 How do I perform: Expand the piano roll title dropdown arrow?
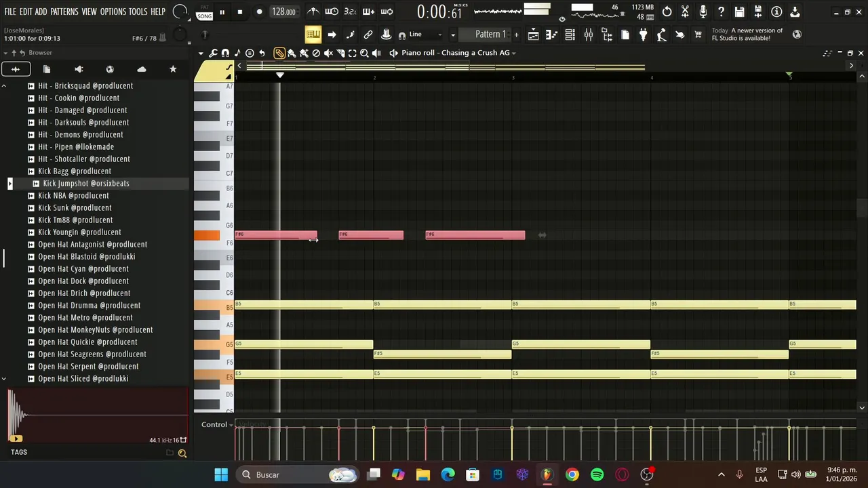point(514,53)
